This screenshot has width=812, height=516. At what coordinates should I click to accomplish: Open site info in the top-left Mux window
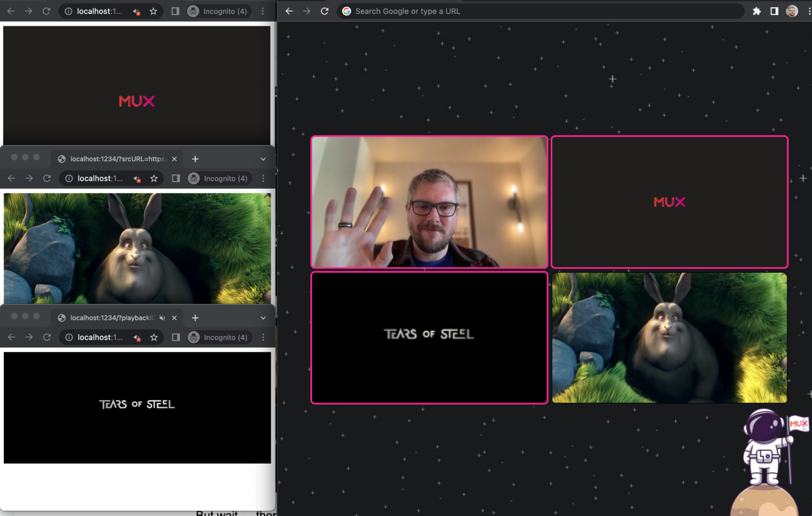[x=69, y=11]
